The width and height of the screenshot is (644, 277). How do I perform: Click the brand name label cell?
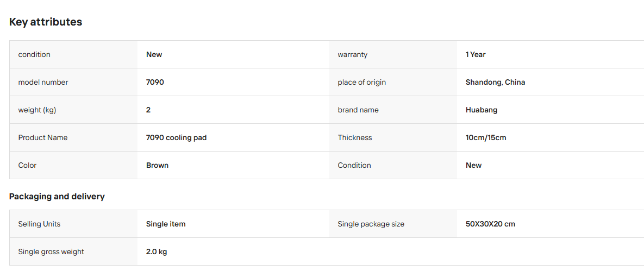pos(393,110)
